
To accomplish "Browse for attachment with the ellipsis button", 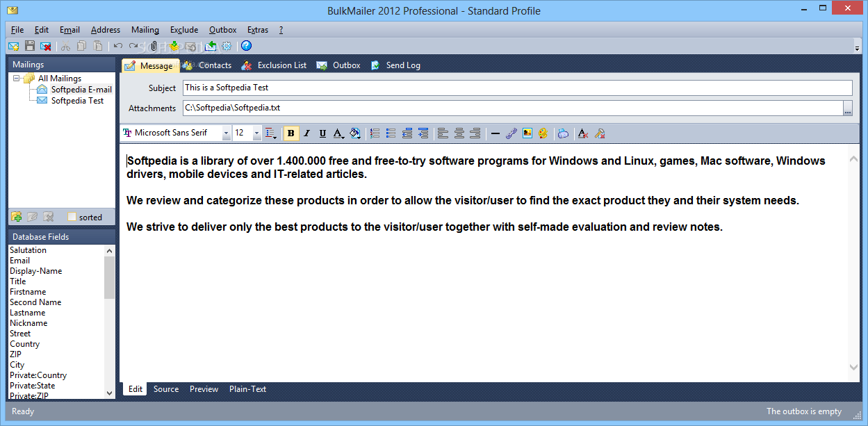I will pyautogui.click(x=847, y=108).
